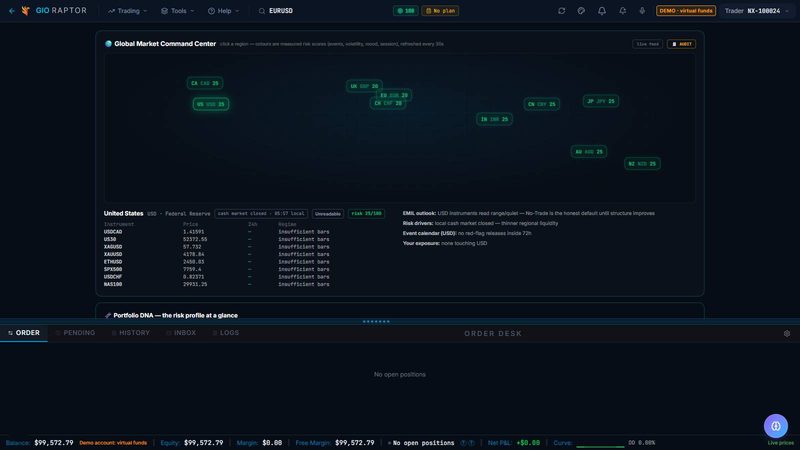Open the second alert bell icon

[622, 11]
